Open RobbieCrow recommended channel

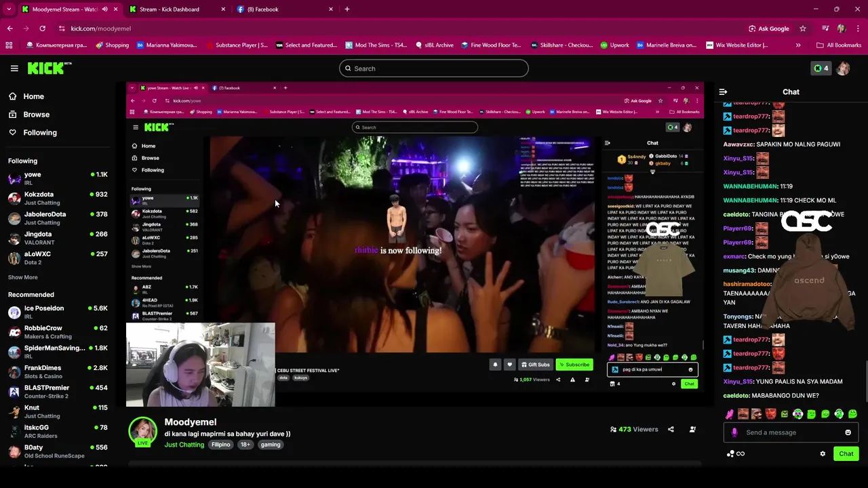(58, 331)
